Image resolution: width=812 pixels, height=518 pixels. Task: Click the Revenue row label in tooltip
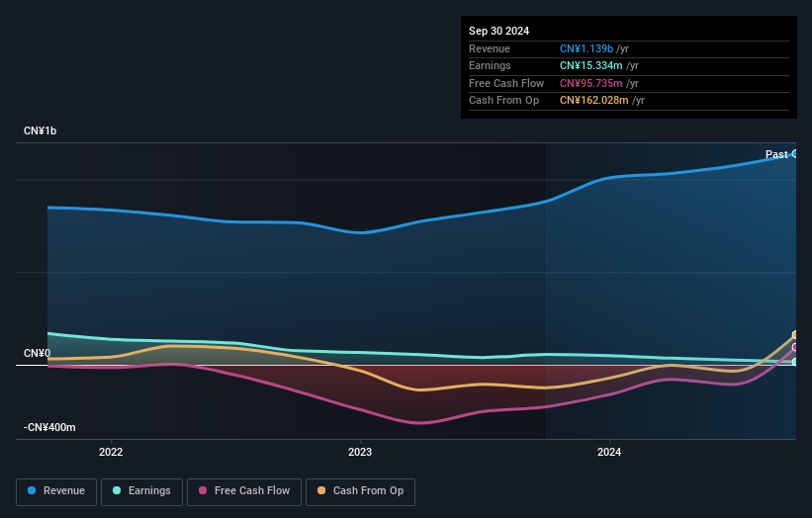point(490,48)
